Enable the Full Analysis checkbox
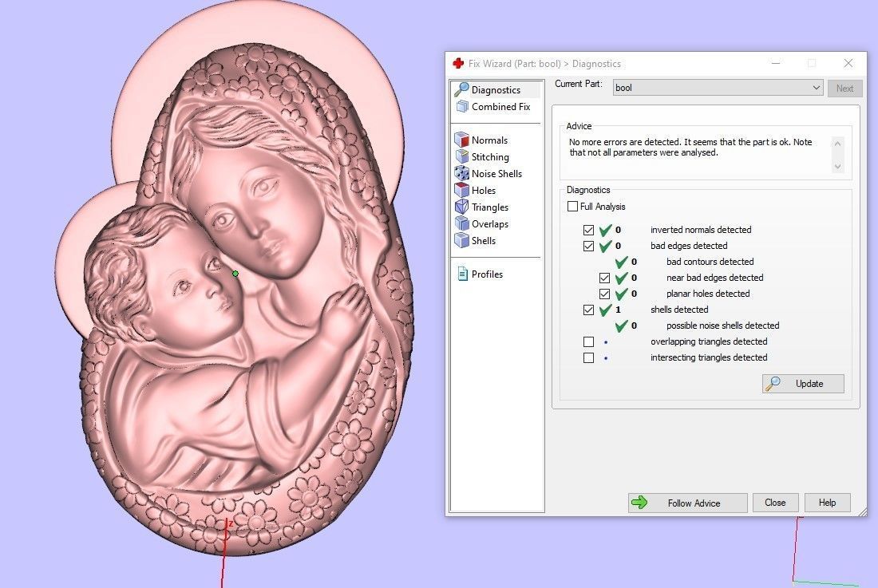This screenshot has height=588, width=878. tap(572, 207)
